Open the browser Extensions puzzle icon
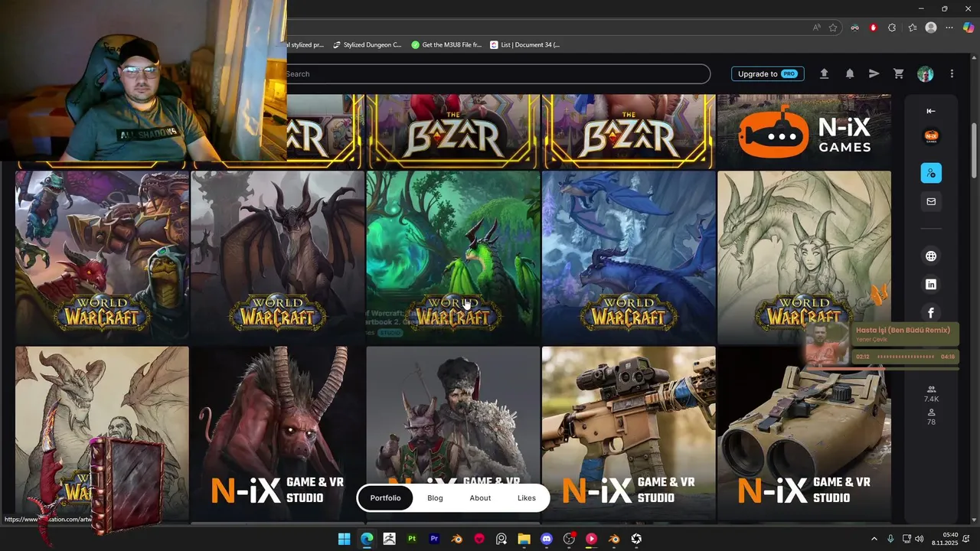 click(x=892, y=28)
